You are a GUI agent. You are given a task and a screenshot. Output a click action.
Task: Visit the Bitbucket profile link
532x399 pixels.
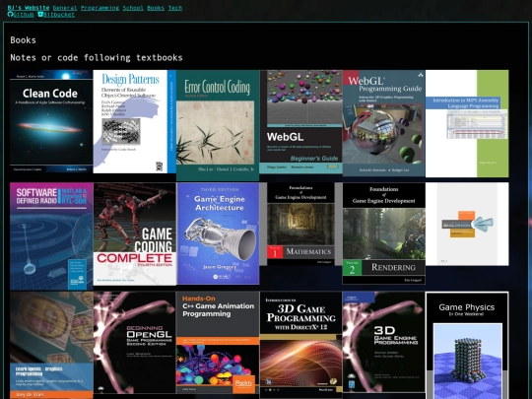[59, 14]
